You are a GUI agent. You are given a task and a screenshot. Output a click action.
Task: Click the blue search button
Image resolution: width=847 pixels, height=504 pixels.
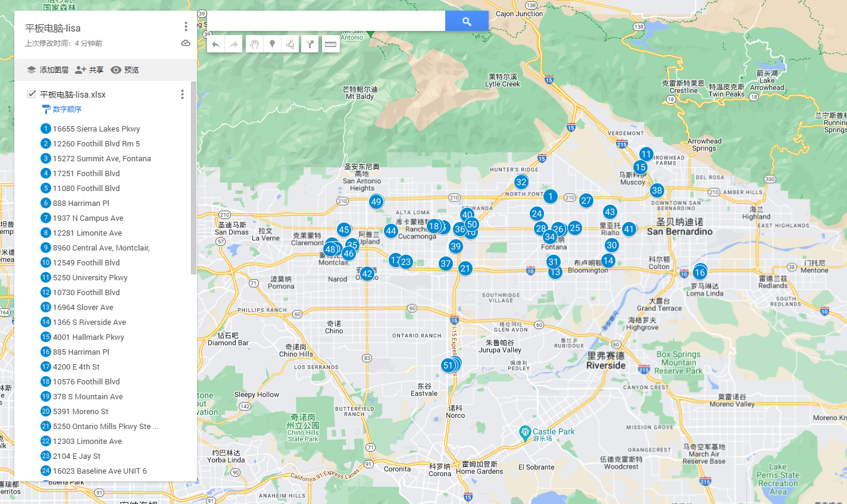coord(467,21)
